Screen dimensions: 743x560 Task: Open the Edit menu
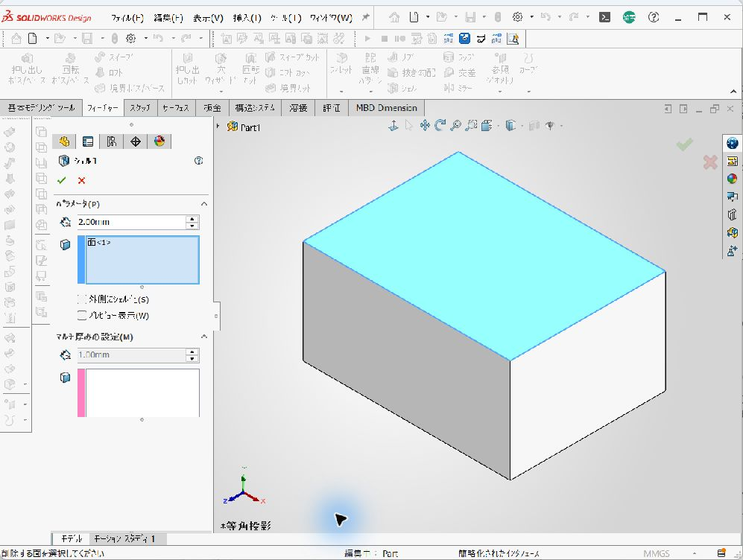(168, 18)
